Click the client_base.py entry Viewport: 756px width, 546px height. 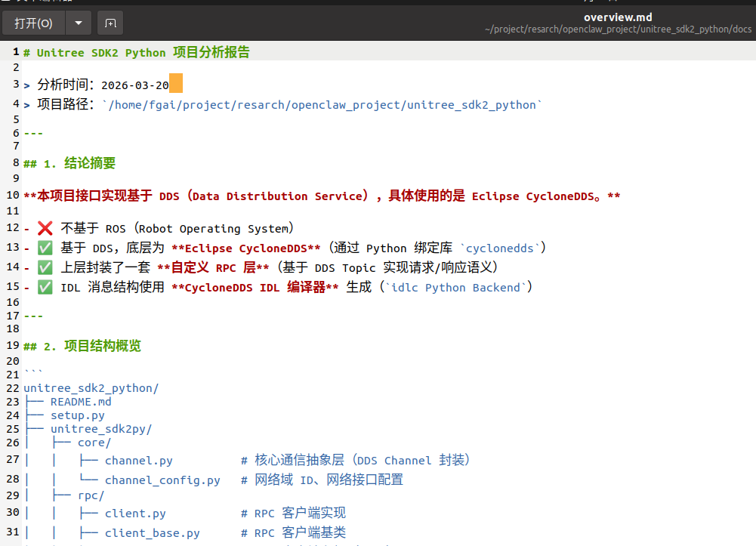153,533
